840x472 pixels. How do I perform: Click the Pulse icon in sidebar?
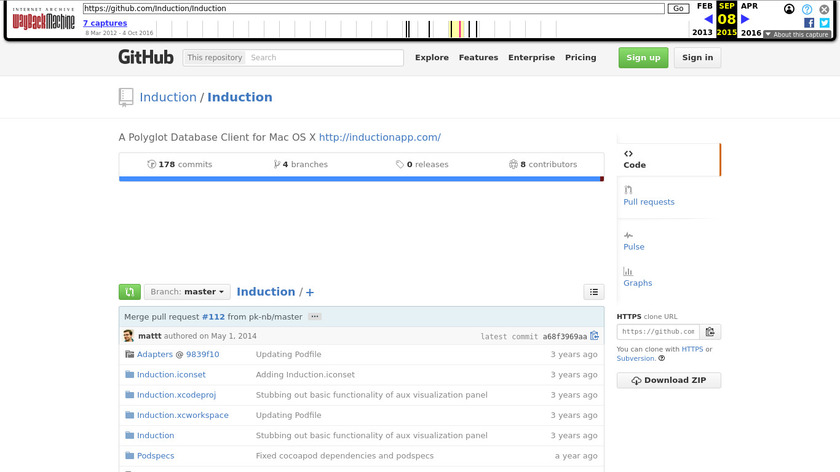point(628,235)
